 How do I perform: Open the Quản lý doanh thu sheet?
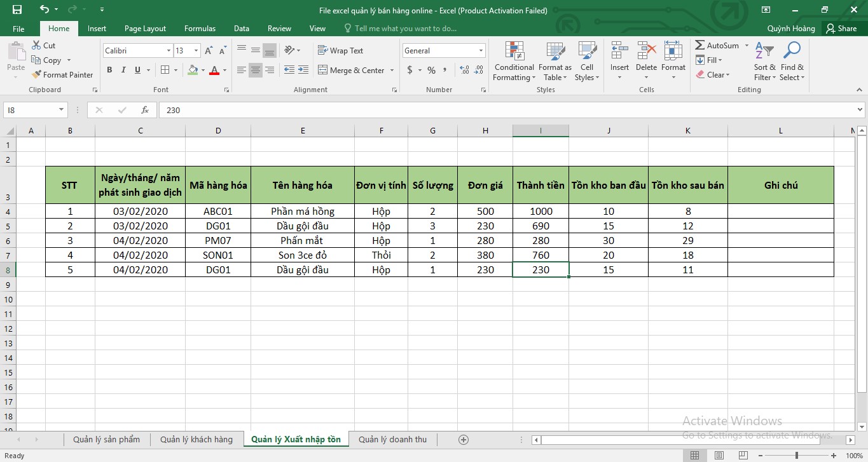pos(393,439)
